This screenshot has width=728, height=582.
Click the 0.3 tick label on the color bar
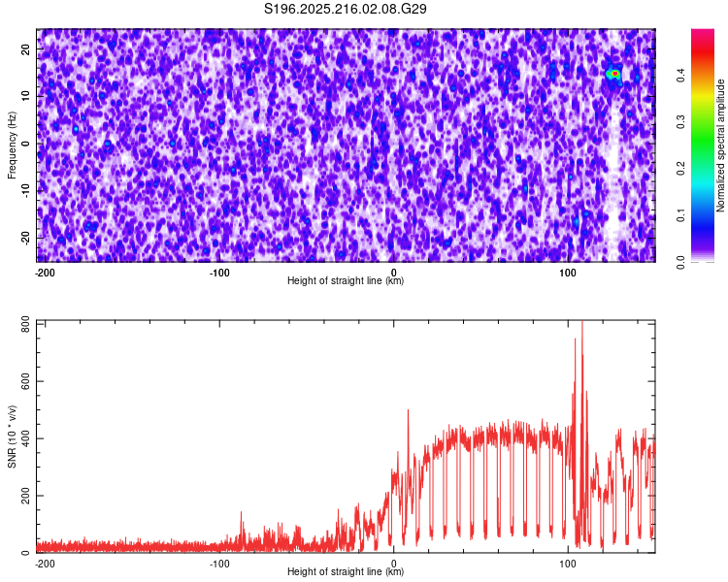(680, 121)
